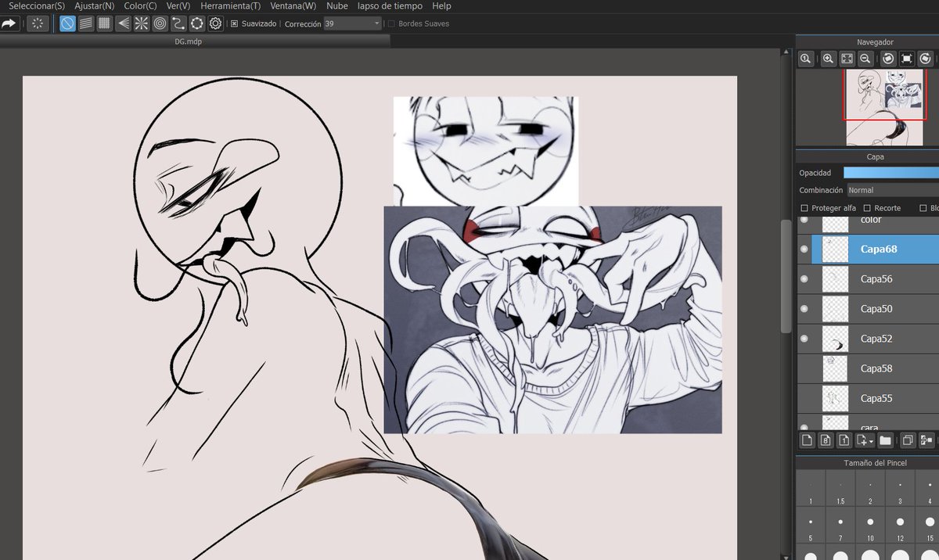Select the Capa52 layer thumbnail
This screenshot has width=939, height=560.
[836, 339]
